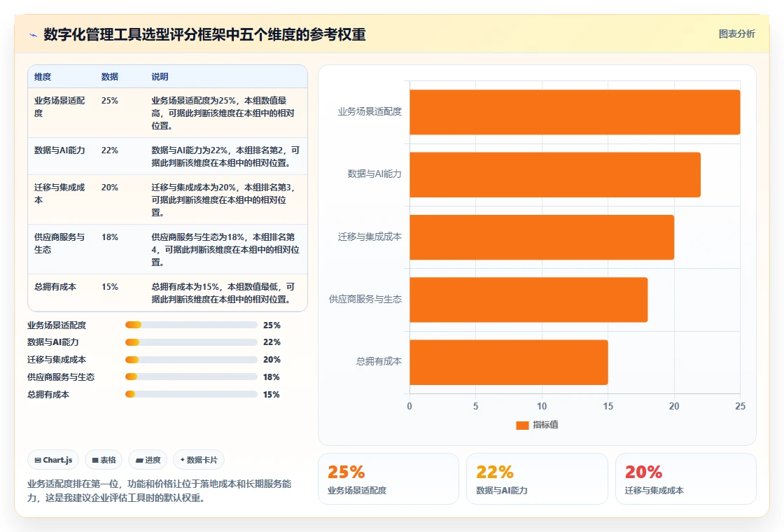The height and width of the screenshot is (532, 784).
Task: Click the 数据与AI能力 progress bar
Action: pyautogui.click(x=191, y=342)
